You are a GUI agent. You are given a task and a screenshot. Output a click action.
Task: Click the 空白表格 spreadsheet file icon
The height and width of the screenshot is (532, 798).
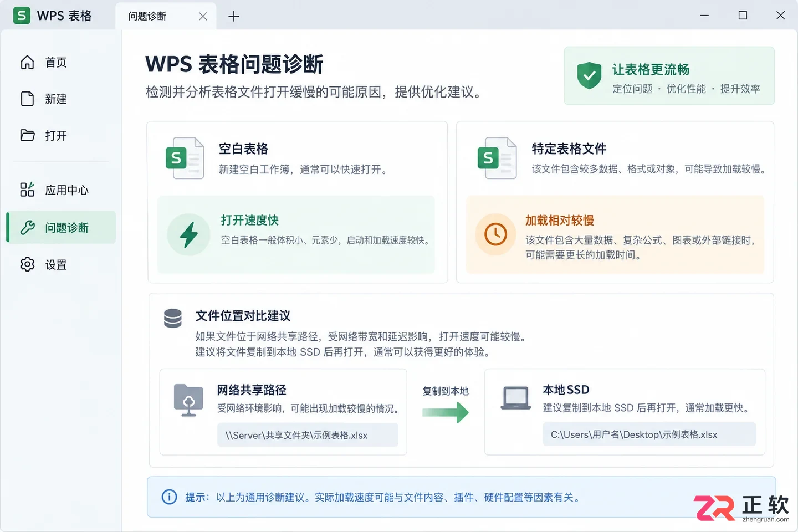(185, 158)
